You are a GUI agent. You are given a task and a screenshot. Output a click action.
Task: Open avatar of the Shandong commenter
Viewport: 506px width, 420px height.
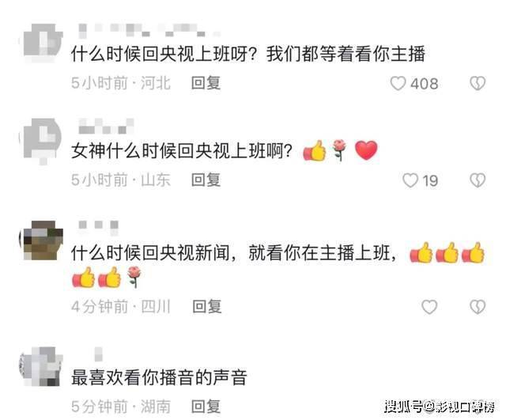click(42, 139)
